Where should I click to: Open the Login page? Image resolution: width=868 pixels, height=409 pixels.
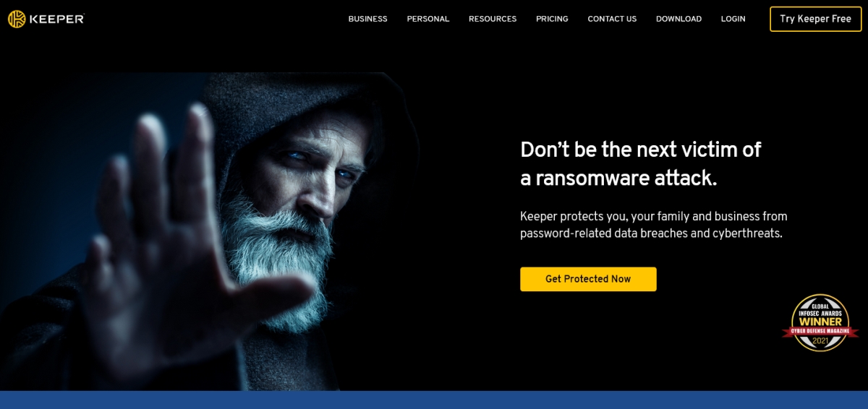(x=733, y=19)
